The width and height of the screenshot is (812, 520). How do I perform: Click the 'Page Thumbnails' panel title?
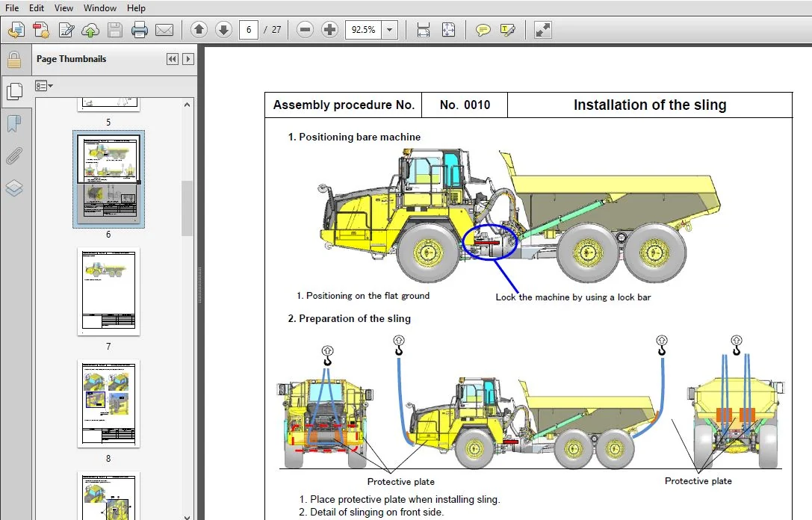tap(72, 59)
